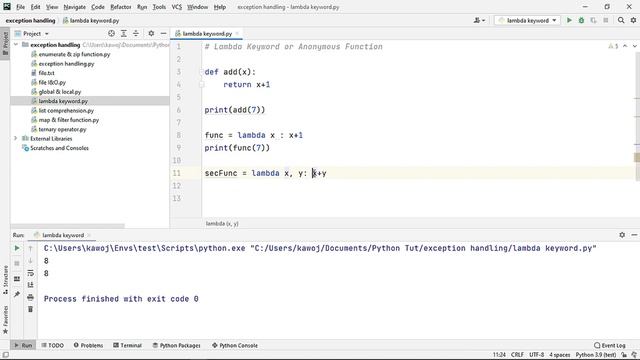Collapse all items in Project panel

pyautogui.click(x=136, y=33)
